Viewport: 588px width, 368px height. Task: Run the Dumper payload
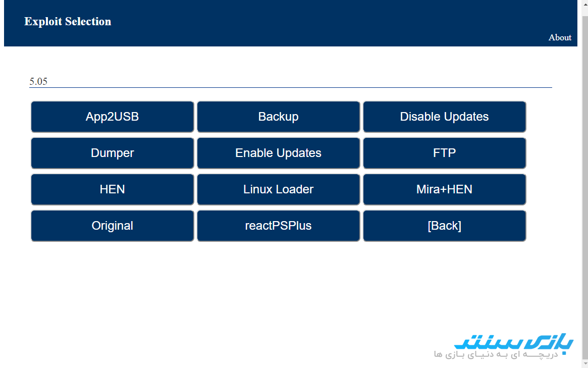[x=112, y=153]
